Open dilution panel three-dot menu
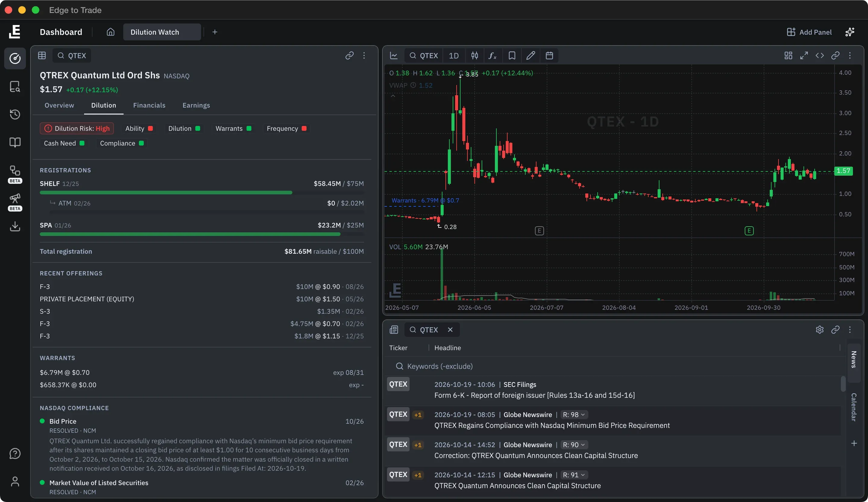Screen dimensions: 868x502 pos(364,55)
